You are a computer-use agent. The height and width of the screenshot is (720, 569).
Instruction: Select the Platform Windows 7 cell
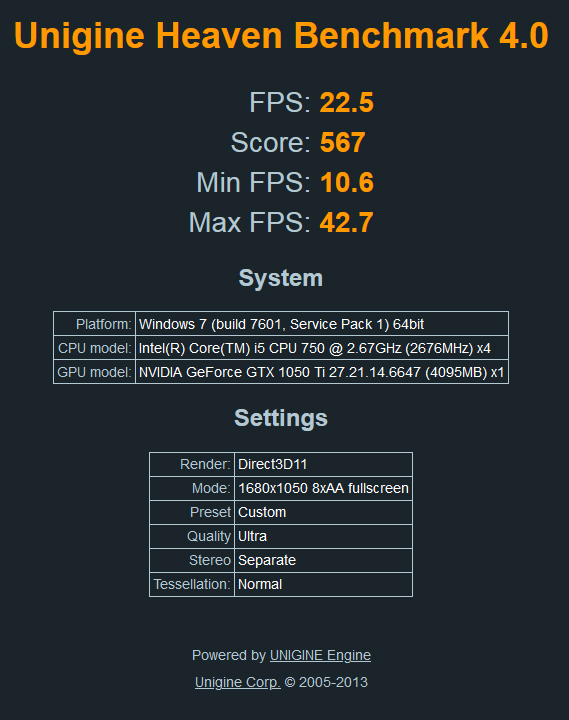(x=322, y=324)
